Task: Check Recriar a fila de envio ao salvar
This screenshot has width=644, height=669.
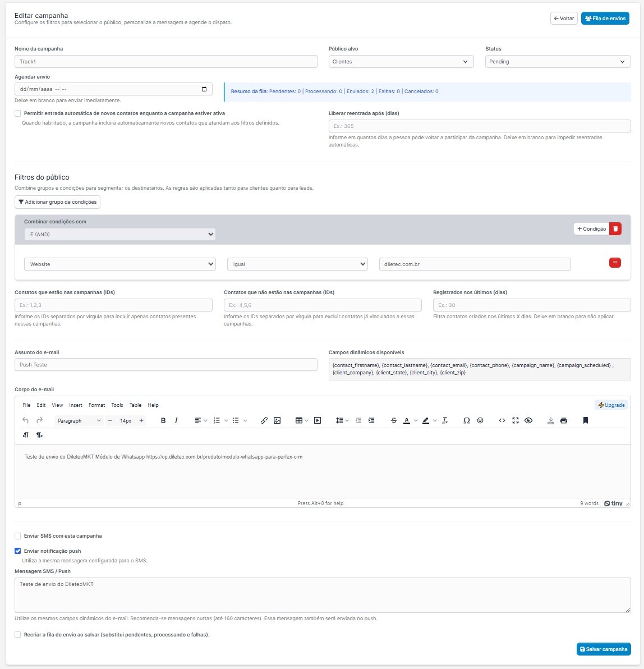Action: tap(18, 635)
